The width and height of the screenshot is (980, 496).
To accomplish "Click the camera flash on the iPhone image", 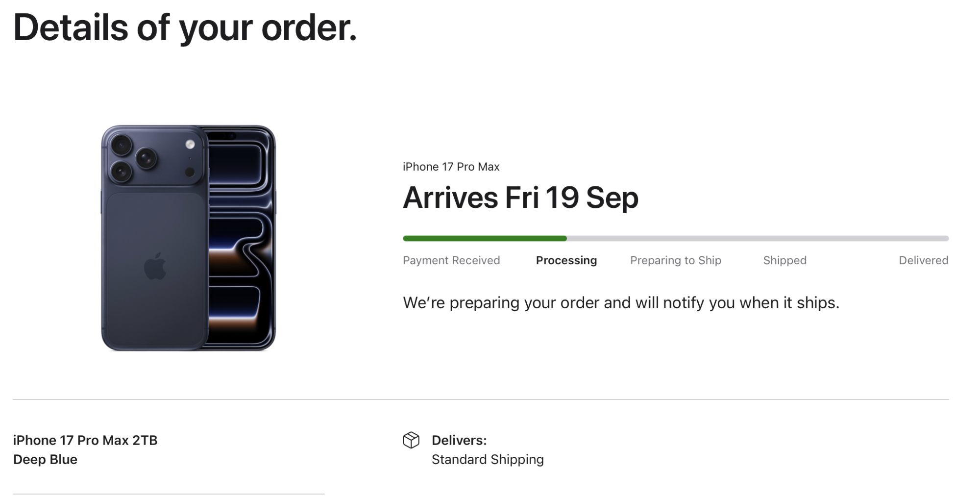I will tap(190, 144).
